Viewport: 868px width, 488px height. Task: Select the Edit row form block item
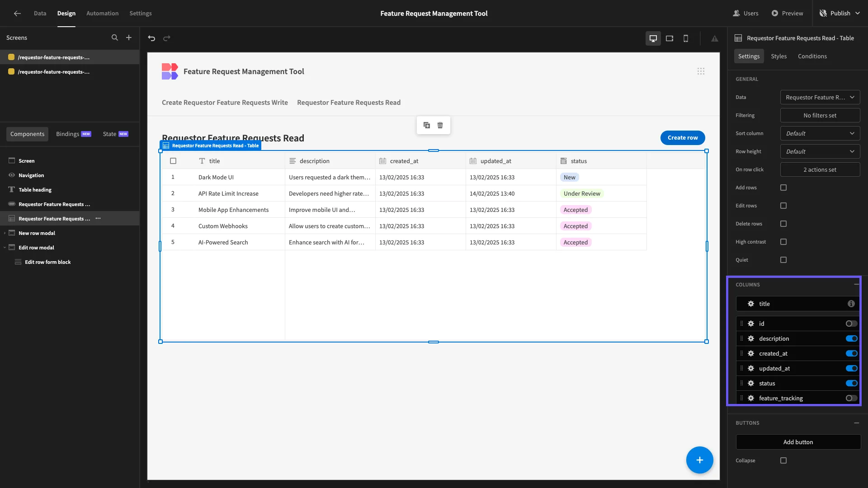click(47, 262)
